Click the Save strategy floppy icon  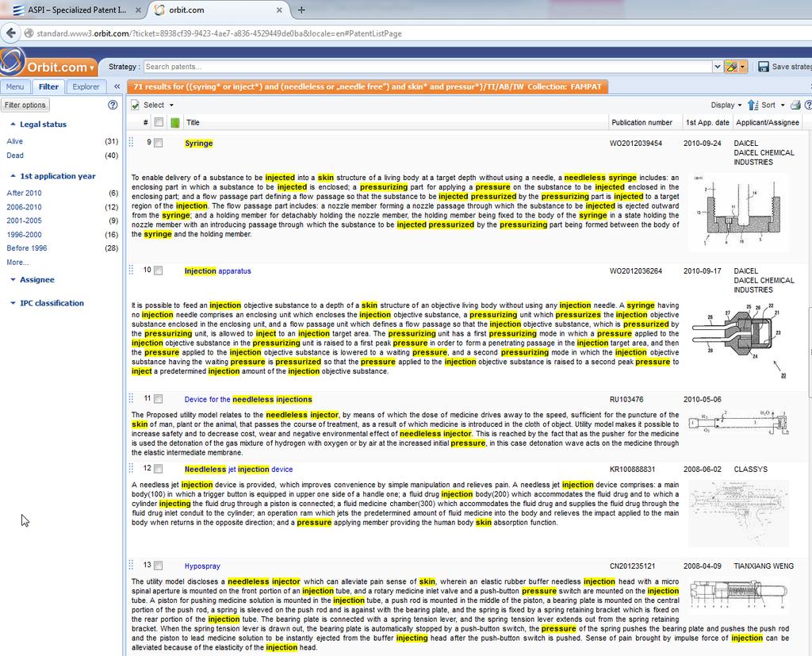point(764,67)
